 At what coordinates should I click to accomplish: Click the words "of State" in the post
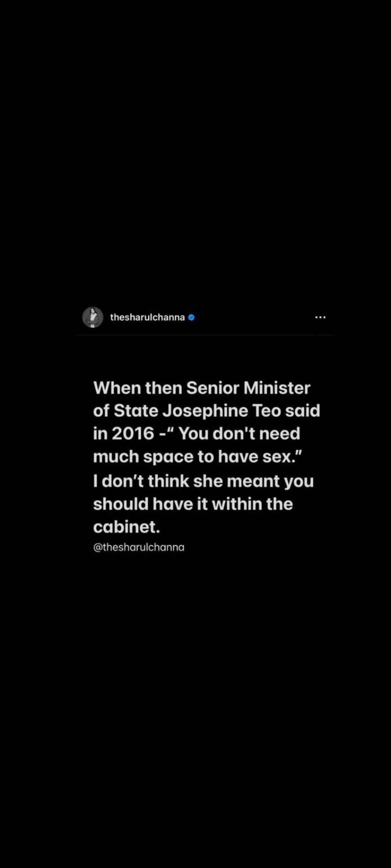[125, 411]
